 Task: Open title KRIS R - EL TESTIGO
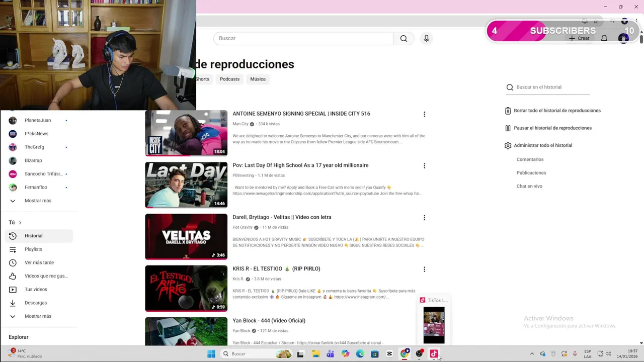[x=276, y=269]
